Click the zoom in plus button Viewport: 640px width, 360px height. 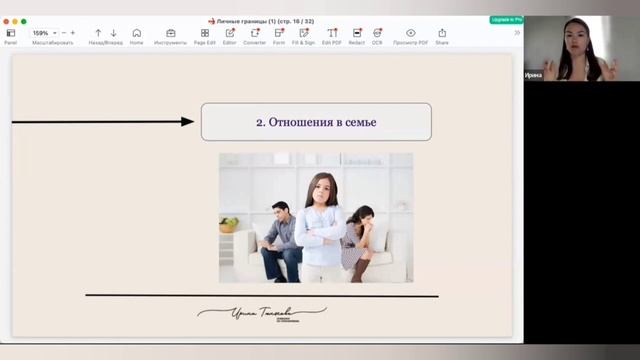tap(73, 33)
